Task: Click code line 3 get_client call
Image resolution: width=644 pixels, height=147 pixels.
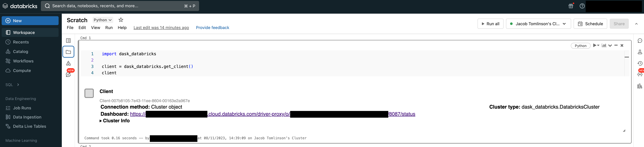Action: pos(147,66)
